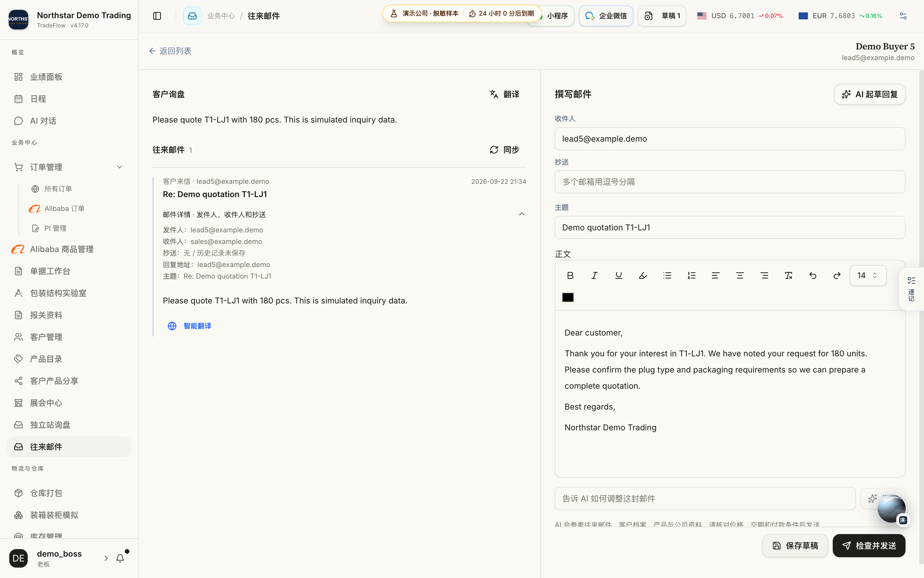Click 智能翻译 link under the email
Screen dimensions: 924x578
(x=189, y=326)
